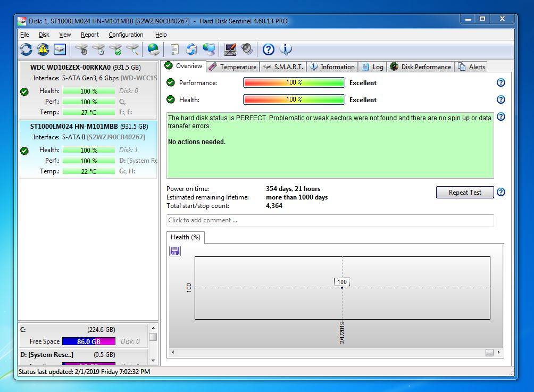Screen dimensions: 534x392
Task: Click the speaker sound toolbar icon
Action: coord(247,49)
